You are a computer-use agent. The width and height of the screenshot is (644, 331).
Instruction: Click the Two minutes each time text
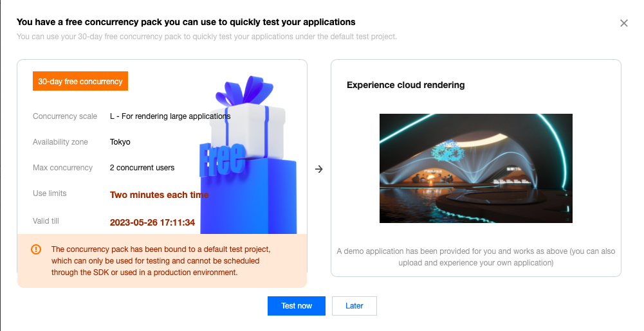point(159,195)
